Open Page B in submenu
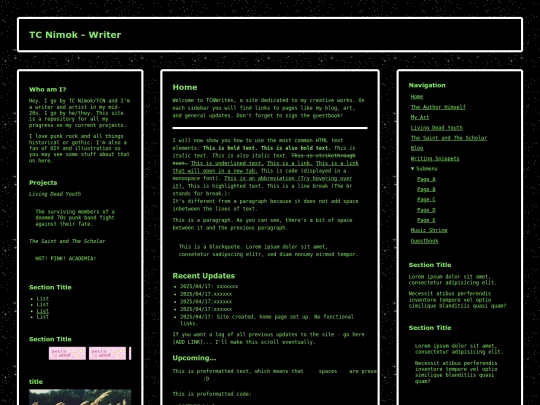The width and height of the screenshot is (540, 405). point(426,189)
